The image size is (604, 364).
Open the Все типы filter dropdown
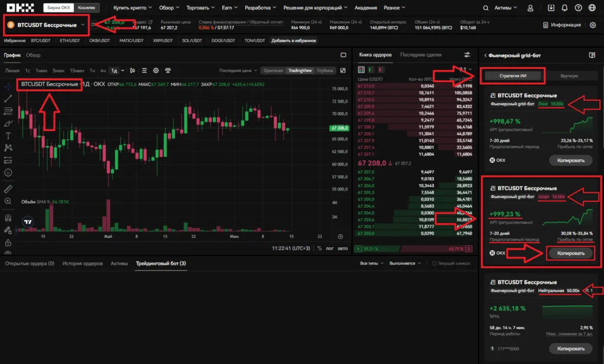click(372, 264)
